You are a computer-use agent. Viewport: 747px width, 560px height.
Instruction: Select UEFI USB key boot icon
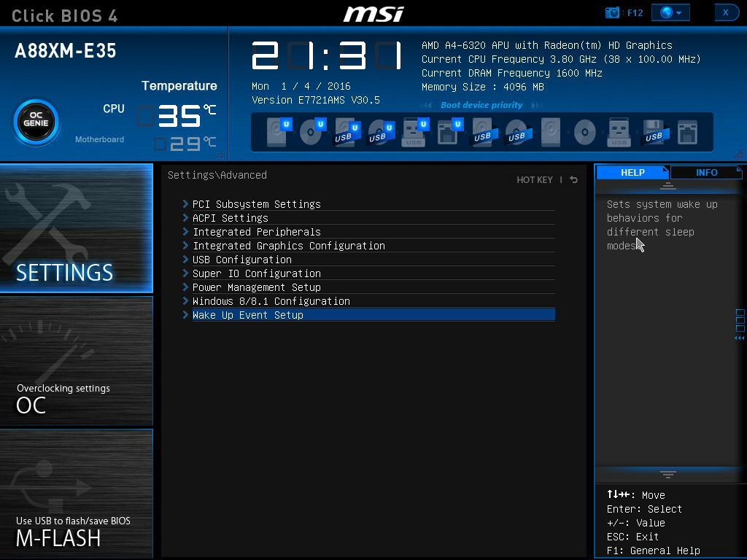pos(415,132)
